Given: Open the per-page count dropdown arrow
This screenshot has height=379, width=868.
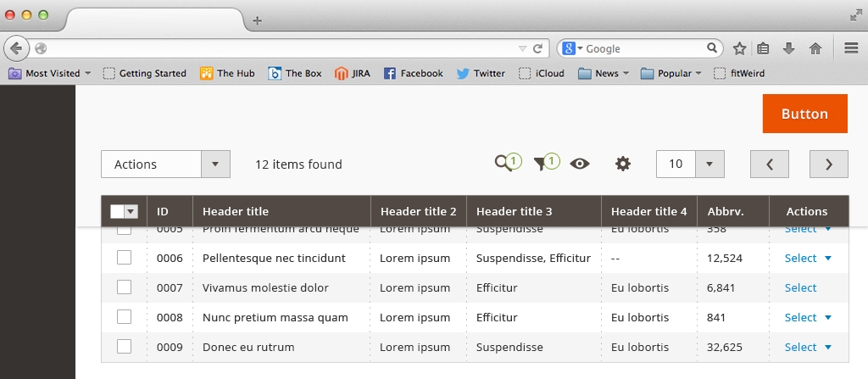Looking at the screenshot, I should click(x=709, y=164).
